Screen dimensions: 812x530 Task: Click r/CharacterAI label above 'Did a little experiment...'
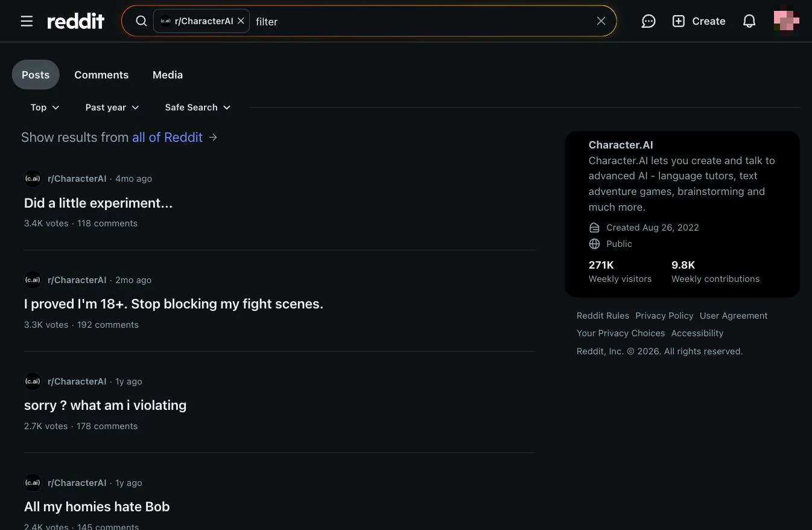[x=77, y=179]
